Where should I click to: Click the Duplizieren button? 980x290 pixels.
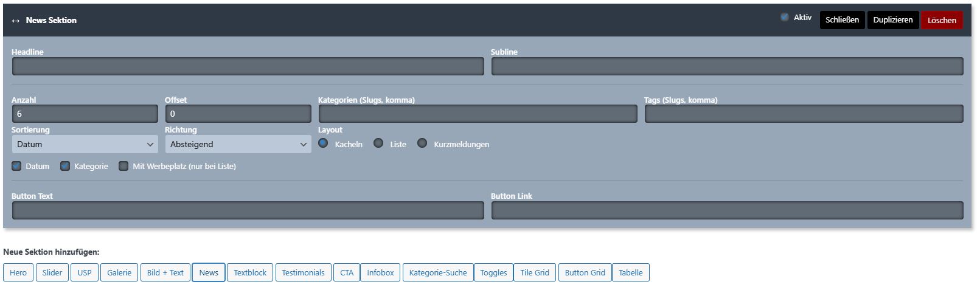tap(892, 20)
